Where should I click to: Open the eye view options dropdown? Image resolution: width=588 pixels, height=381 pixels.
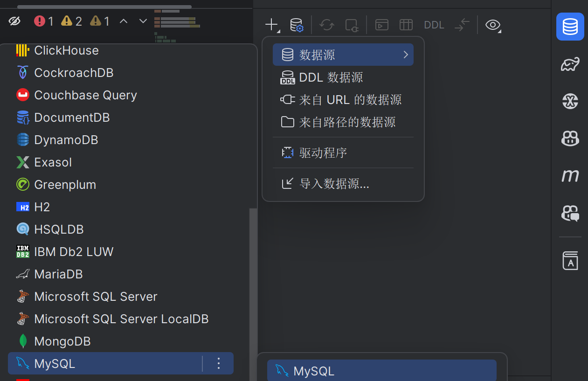(493, 25)
